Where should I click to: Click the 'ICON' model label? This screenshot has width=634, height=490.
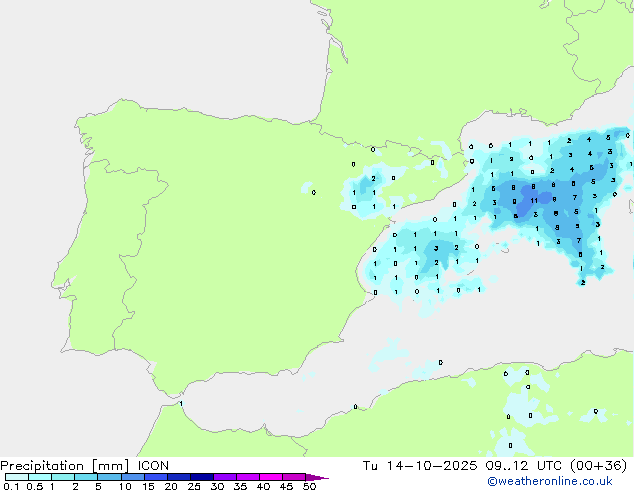[x=153, y=466]
